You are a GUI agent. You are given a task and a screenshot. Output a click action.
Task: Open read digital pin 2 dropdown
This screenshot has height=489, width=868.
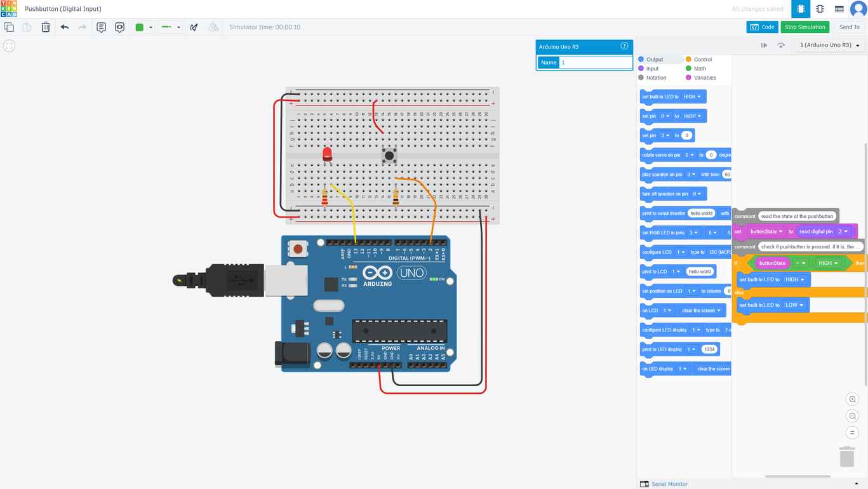pyautogui.click(x=843, y=232)
